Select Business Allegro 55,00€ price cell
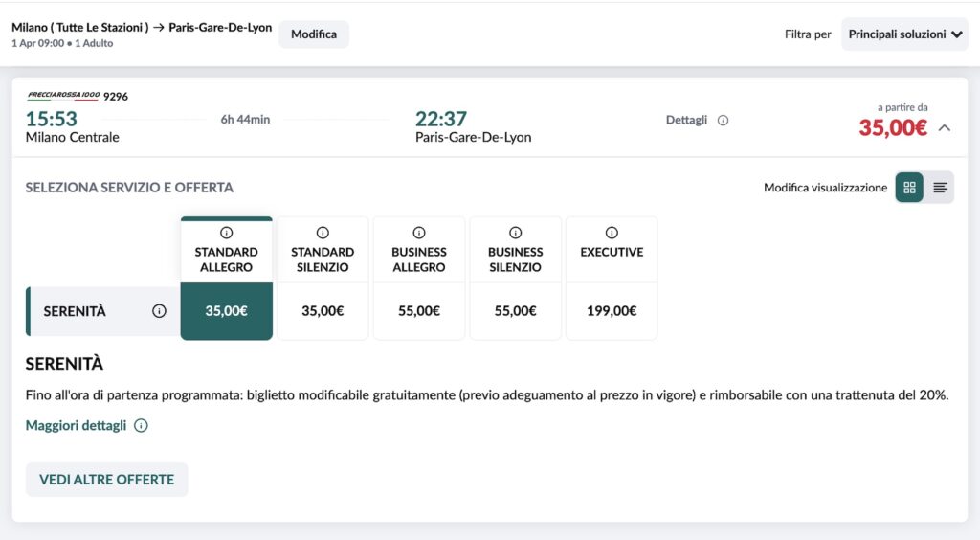This screenshot has height=540, width=980. [419, 311]
